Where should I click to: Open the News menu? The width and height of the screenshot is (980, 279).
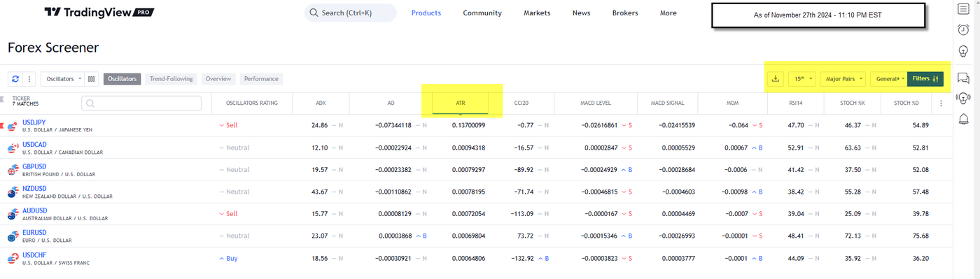pyautogui.click(x=581, y=13)
